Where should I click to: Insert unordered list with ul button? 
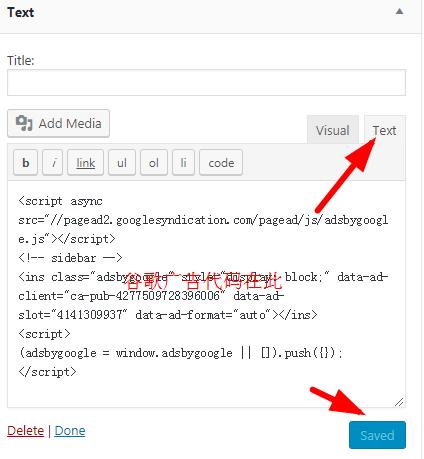tap(122, 163)
